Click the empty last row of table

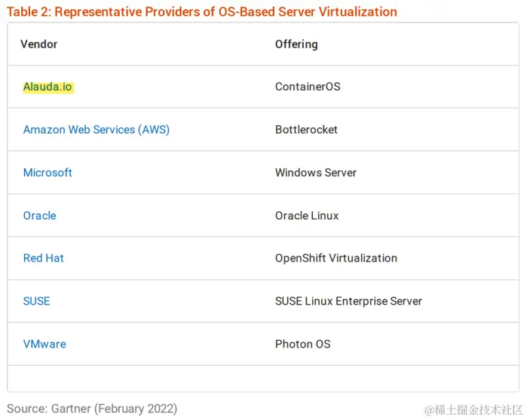[x=263, y=379]
